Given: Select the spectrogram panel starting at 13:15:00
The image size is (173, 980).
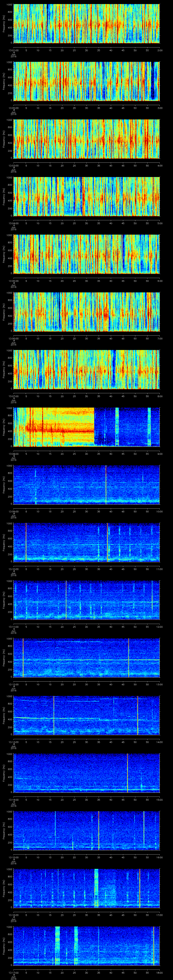Looking at the screenshot, I should click(86, 831).
